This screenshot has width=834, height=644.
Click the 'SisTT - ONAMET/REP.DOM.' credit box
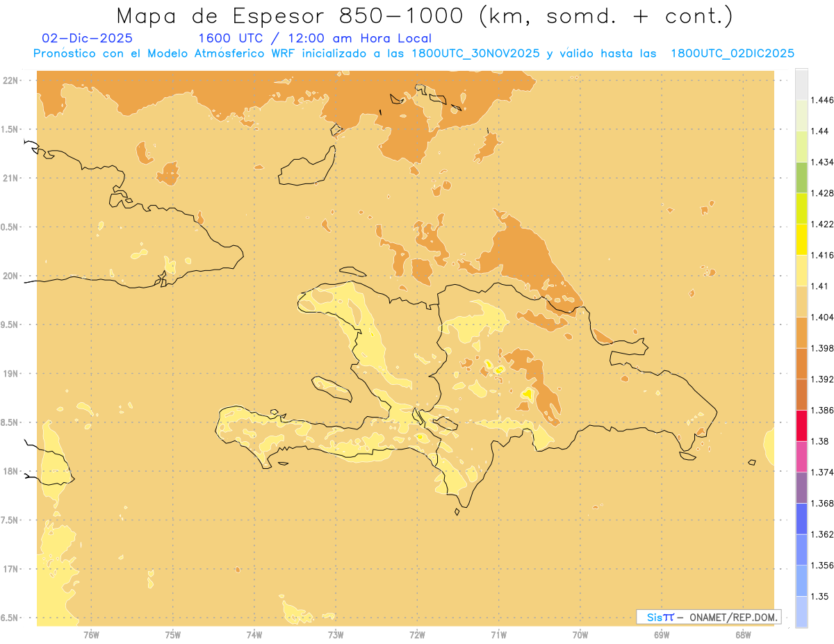[x=708, y=617]
